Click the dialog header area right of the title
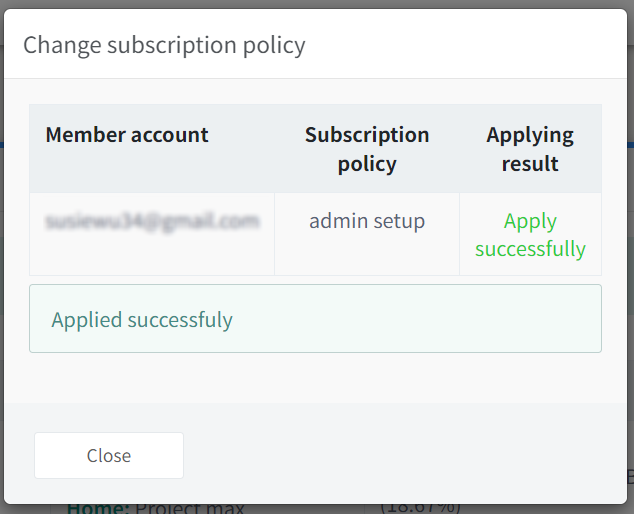Image resolution: width=634 pixels, height=514 pixels. pos(465,44)
